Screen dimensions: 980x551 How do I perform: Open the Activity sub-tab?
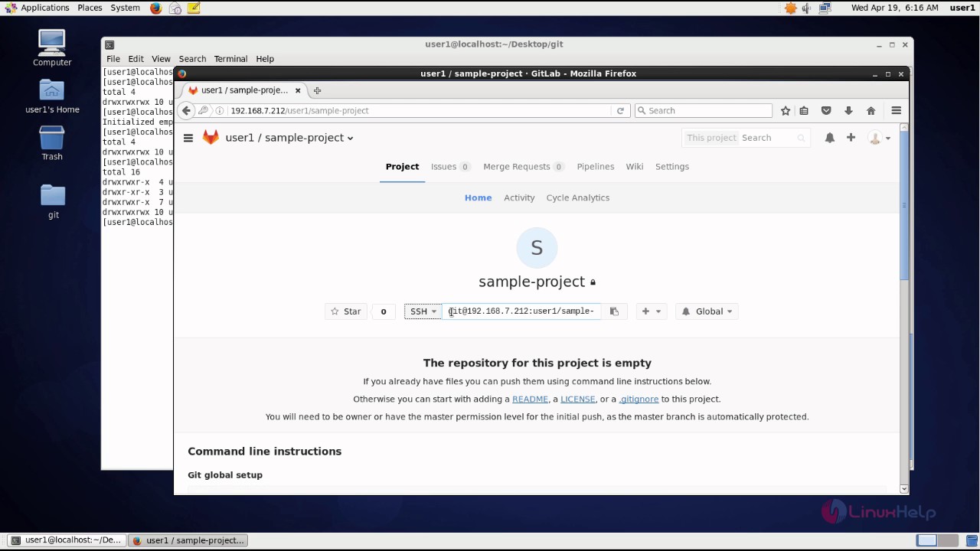click(519, 197)
